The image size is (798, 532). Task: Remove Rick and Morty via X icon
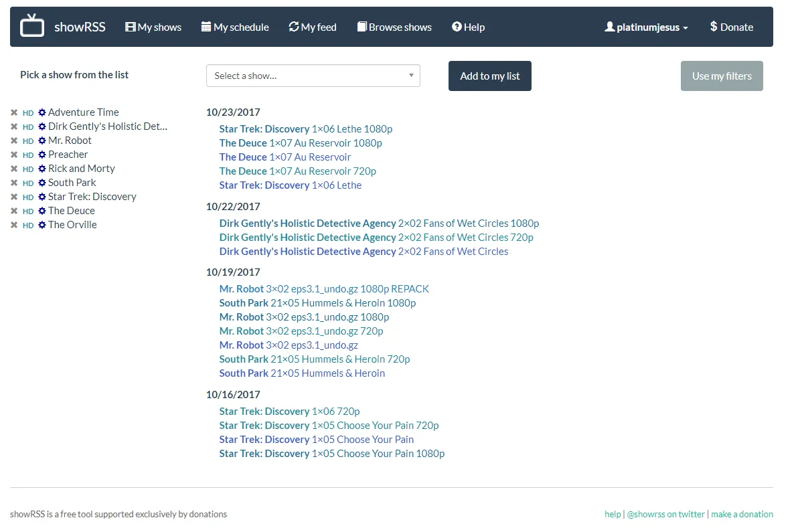14,169
